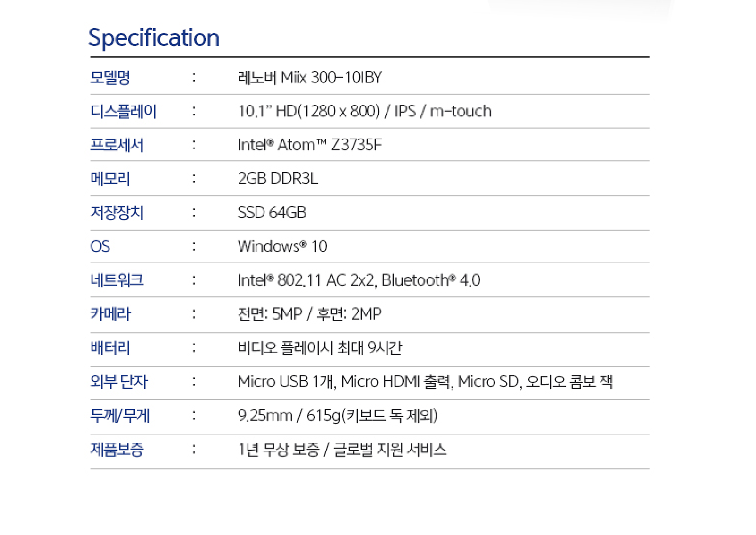Viewport: 756px width, 535px height.
Task: Click the 메모리 label
Action: click(110, 179)
